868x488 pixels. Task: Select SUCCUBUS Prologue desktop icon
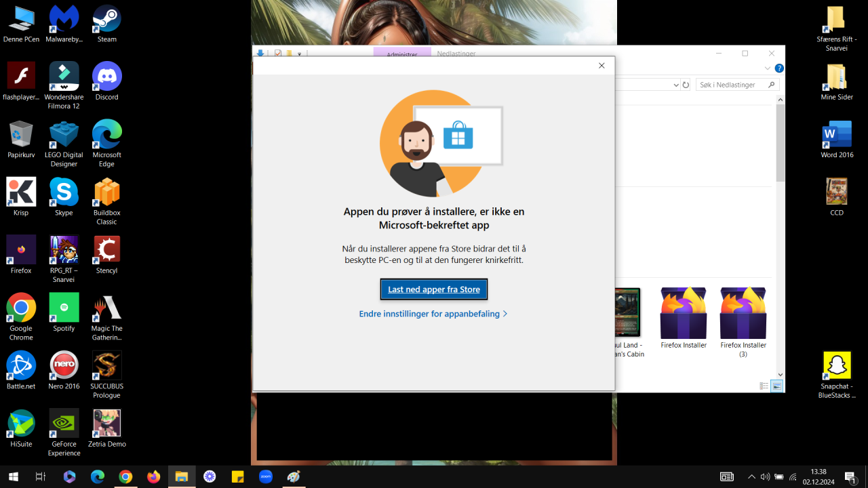pyautogui.click(x=106, y=375)
